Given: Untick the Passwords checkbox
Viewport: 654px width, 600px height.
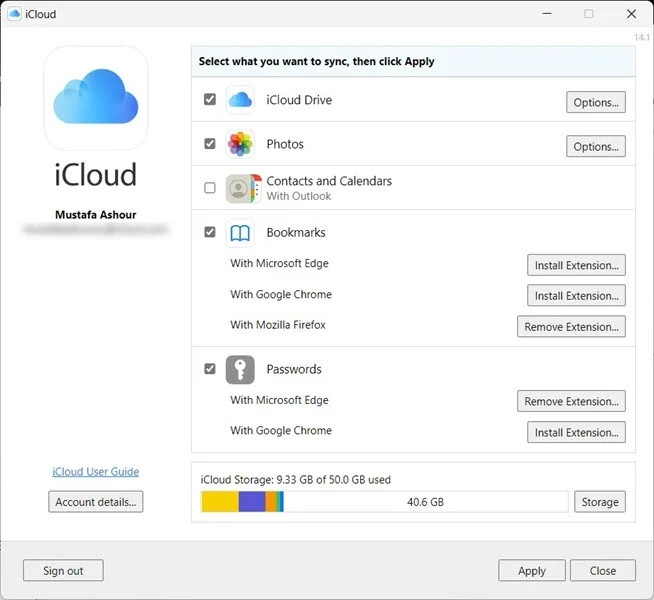Looking at the screenshot, I should (x=210, y=369).
